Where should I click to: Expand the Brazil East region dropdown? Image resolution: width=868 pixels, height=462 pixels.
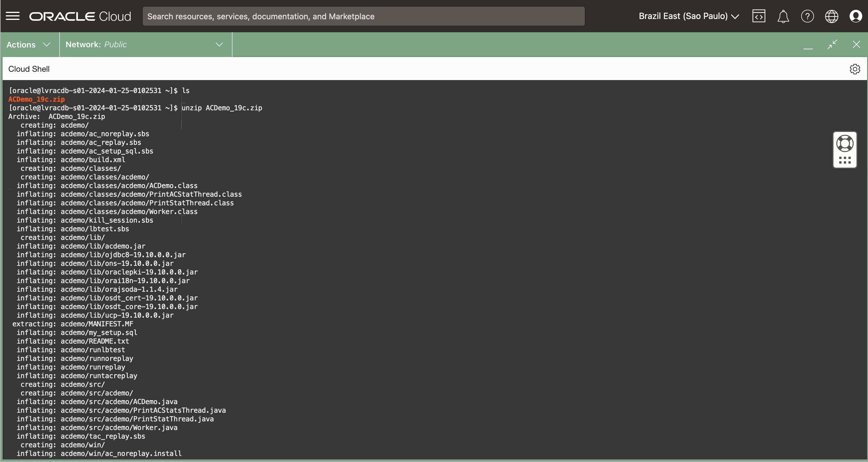(688, 16)
